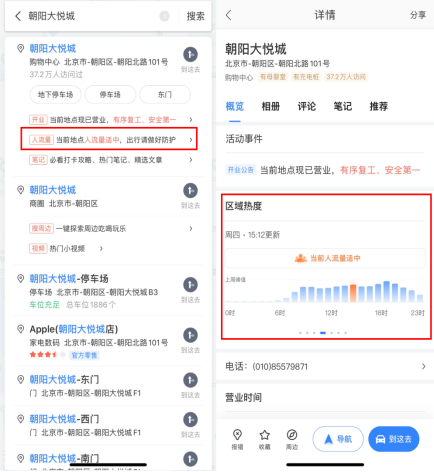Click the 官方零售 tag
This screenshot has width=434, height=472.
(84, 355)
